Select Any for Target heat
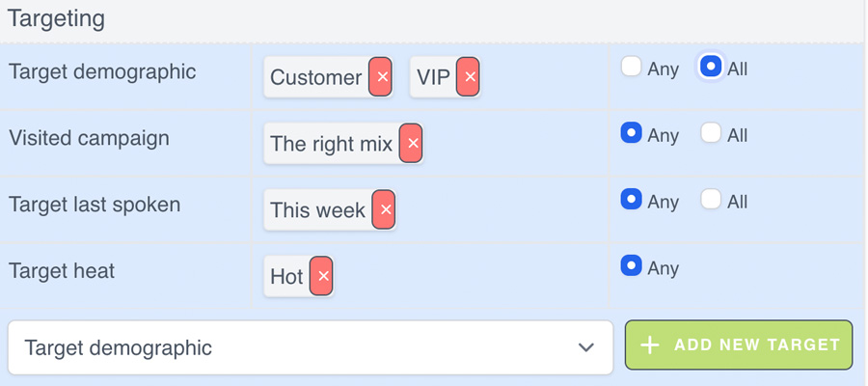Viewport: 868px width, 386px height. click(x=632, y=266)
